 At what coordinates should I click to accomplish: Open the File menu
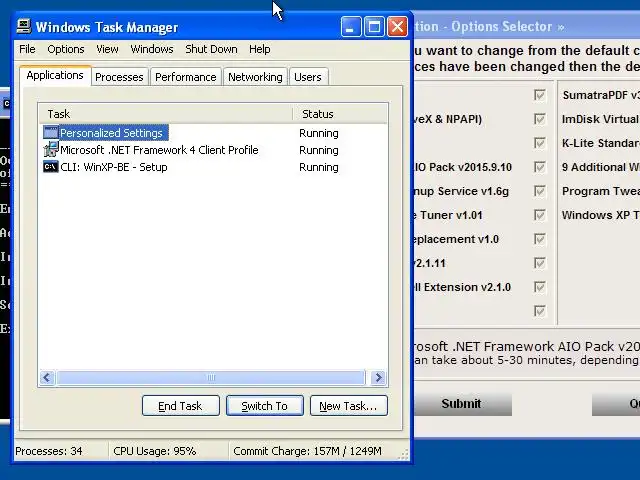coord(27,49)
